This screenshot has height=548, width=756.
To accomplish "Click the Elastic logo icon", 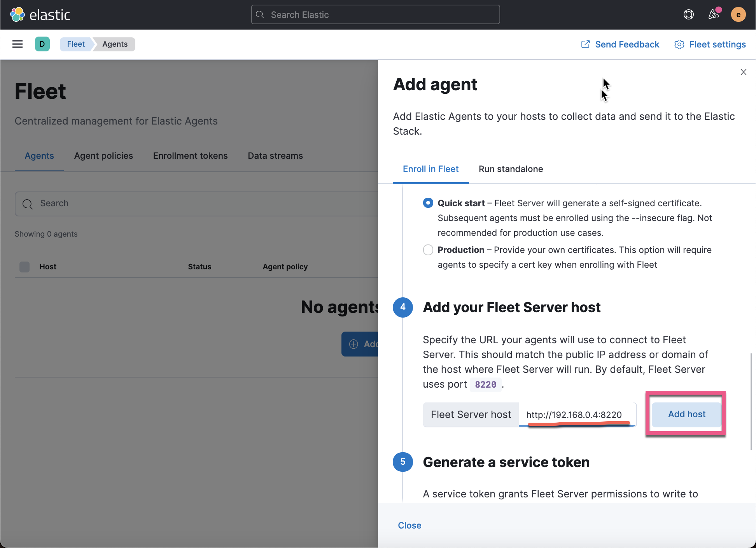I will (x=17, y=14).
